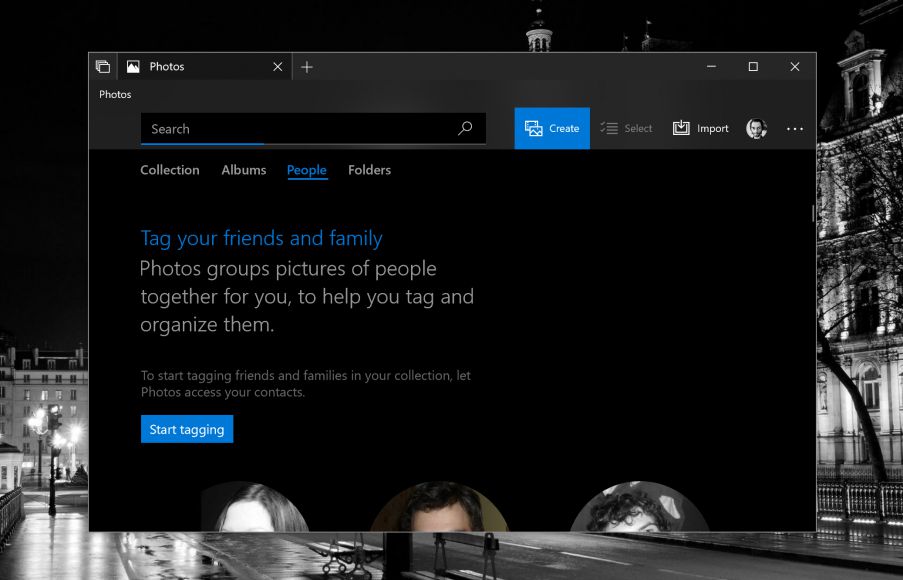Open the tab sets overview icon
Screen dimensions: 903x580
pos(103,67)
